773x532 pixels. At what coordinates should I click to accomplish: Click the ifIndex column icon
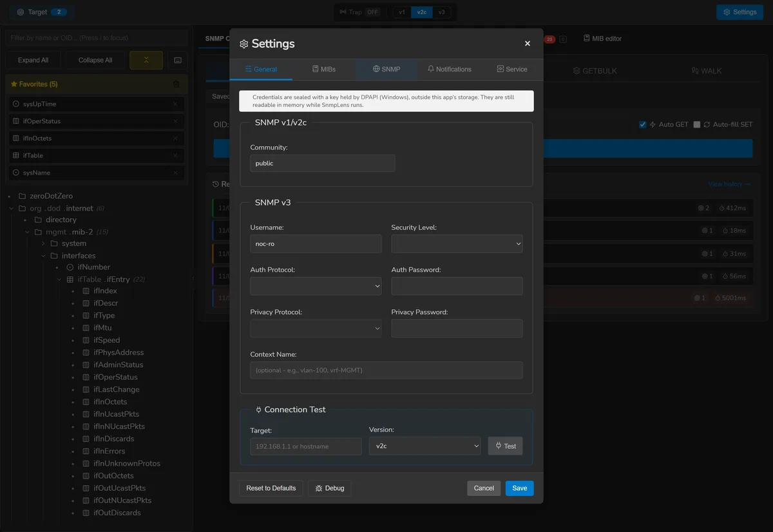coord(86,291)
